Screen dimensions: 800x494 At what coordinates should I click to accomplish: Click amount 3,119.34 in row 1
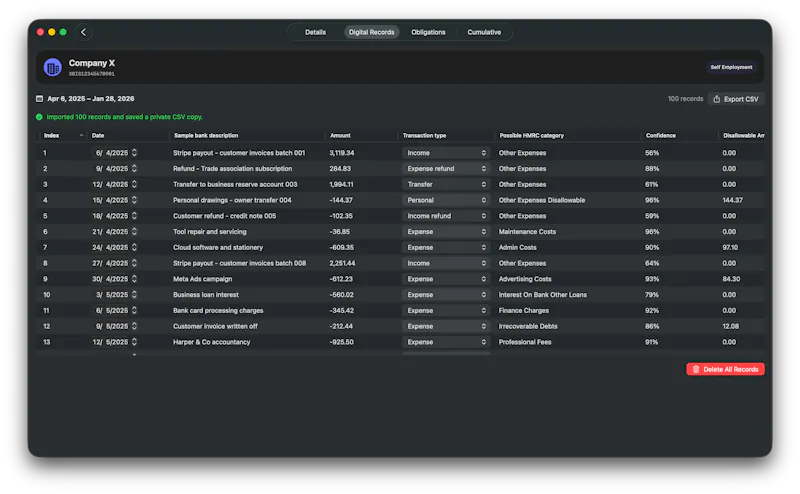click(x=342, y=153)
